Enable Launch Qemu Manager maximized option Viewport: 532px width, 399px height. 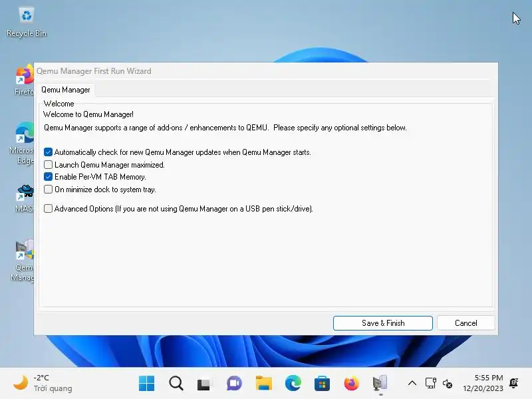point(48,164)
